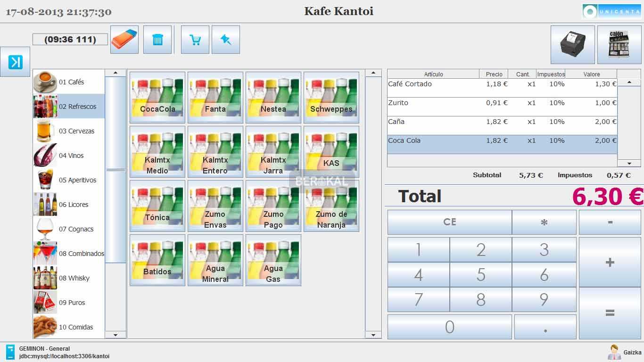Viewport: 644px width, 362px height.
Task: Click keypad number 5
Action: click(x=481, y=275)
